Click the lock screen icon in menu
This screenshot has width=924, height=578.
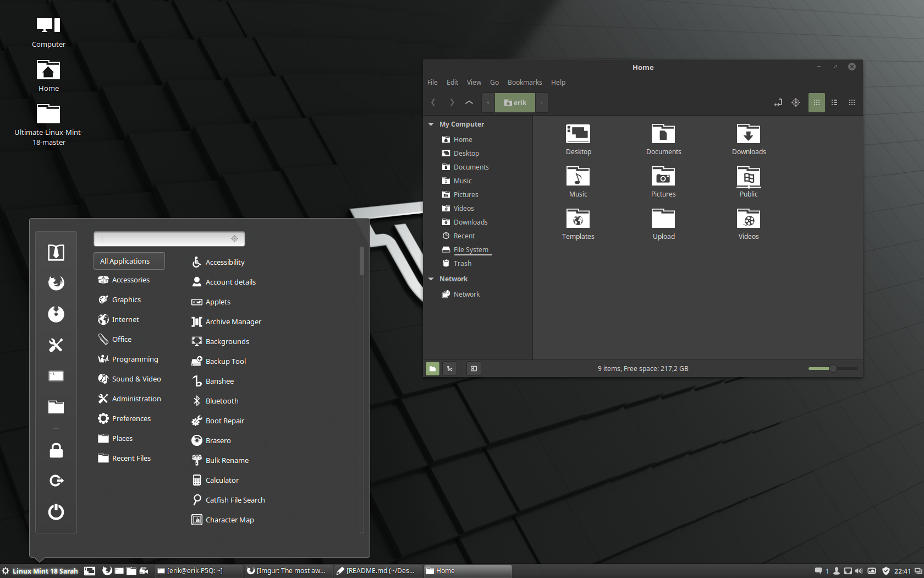pos(56,450)
